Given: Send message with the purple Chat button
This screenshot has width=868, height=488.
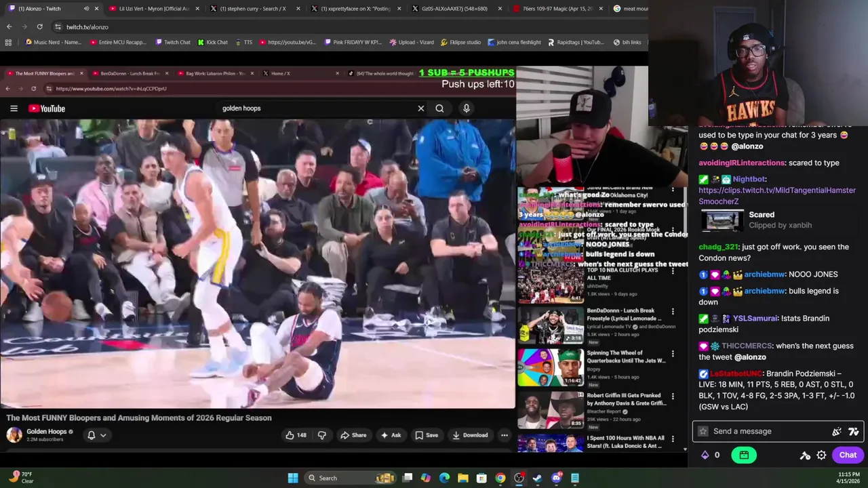Looking at the screenshot, I should click(848, 455).
